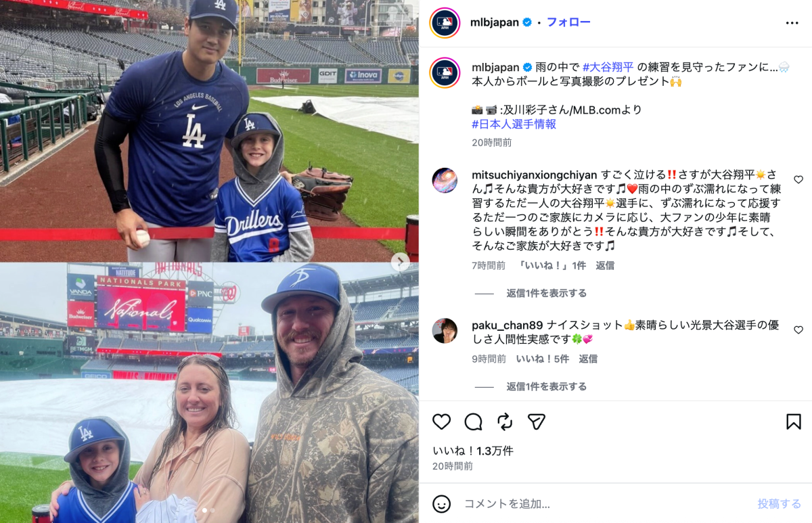This screenshot has height=523, width=812.
Task: Expand 1 reply under paku_chan89's comment
Action: click(x=546, y=386)
